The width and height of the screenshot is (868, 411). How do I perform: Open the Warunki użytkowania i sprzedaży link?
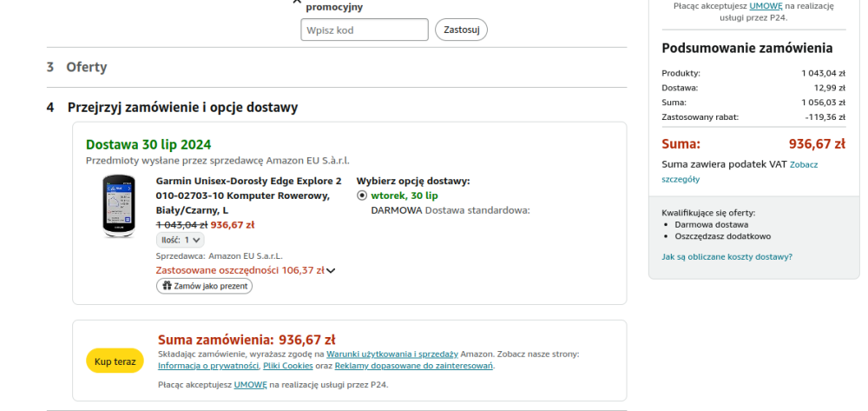click(x=391, y=354)
